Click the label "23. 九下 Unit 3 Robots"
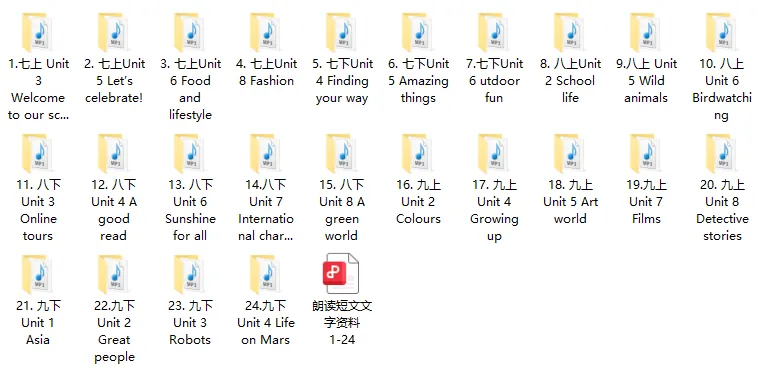 (190, 323)
